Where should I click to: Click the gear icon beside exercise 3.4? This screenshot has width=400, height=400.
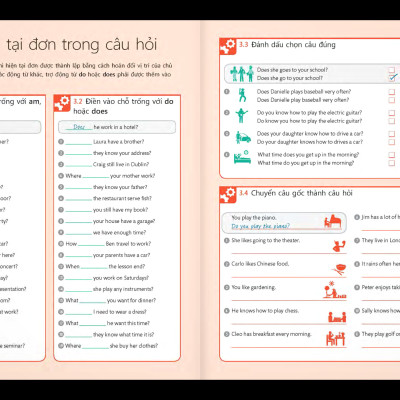click(x=228, y=195)
